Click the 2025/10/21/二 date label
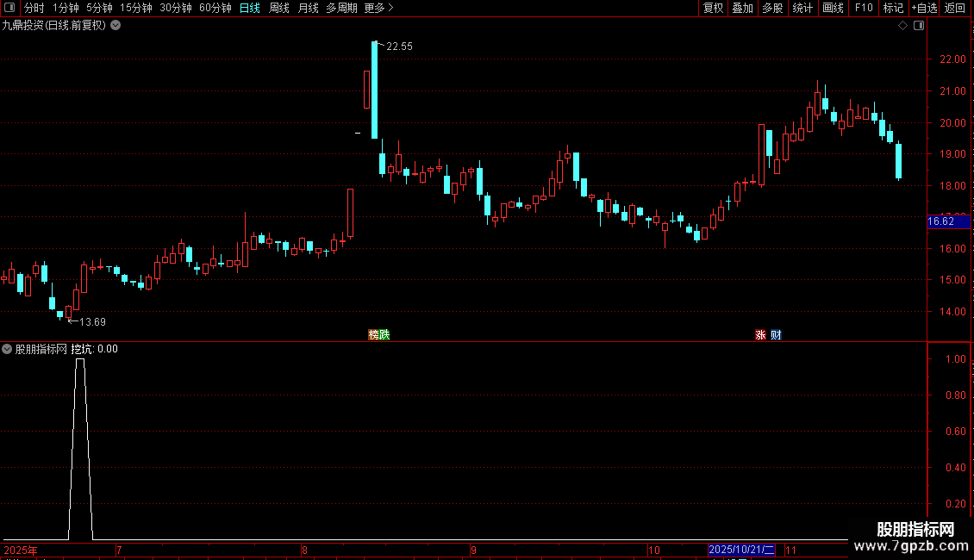The height and width of the screenshot is (560, 974). coord(741,550)
